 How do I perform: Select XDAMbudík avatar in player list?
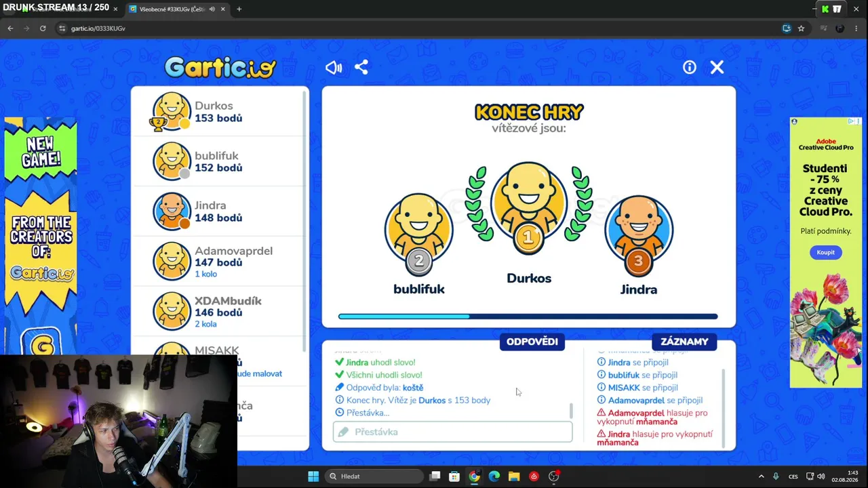point(172,311)
